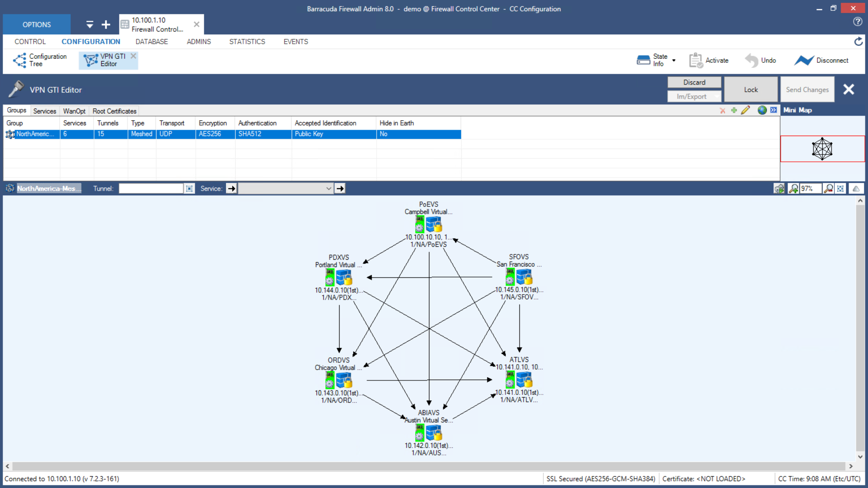Click the arrow button right of Service dropdown
The height and width of the screenshot is (488, 868).
(x=340, y=188)
